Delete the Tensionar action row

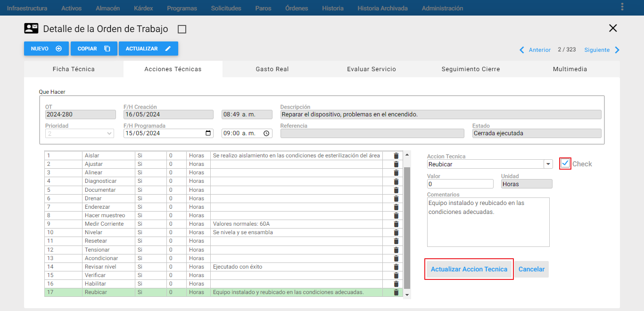[396, 250]
